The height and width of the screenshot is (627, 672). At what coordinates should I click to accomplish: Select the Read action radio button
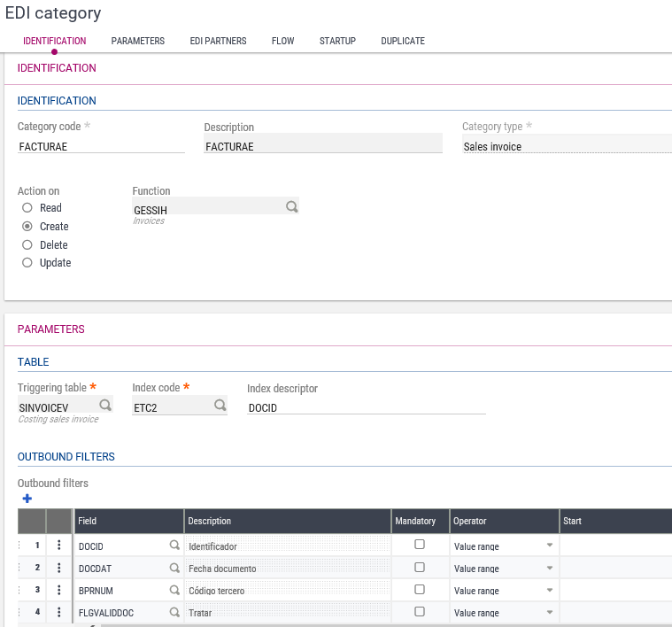click(x=27, y=208)
